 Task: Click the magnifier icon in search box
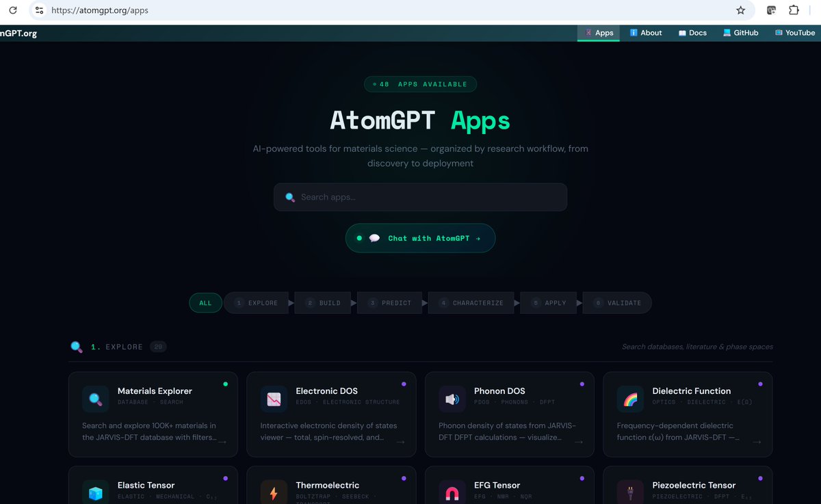pyautogui.click(x=290, y=197)
